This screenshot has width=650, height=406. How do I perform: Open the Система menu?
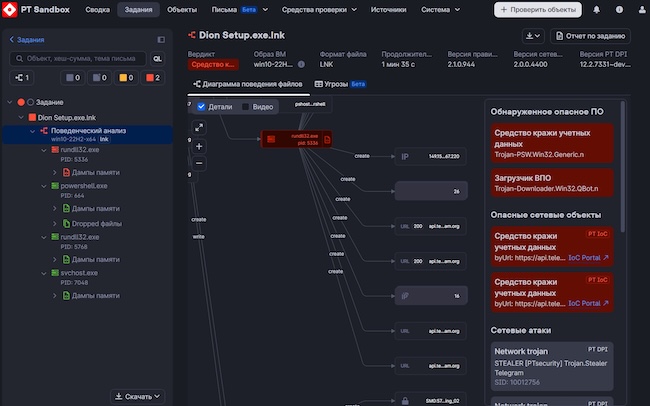click(x=440, y=10)
